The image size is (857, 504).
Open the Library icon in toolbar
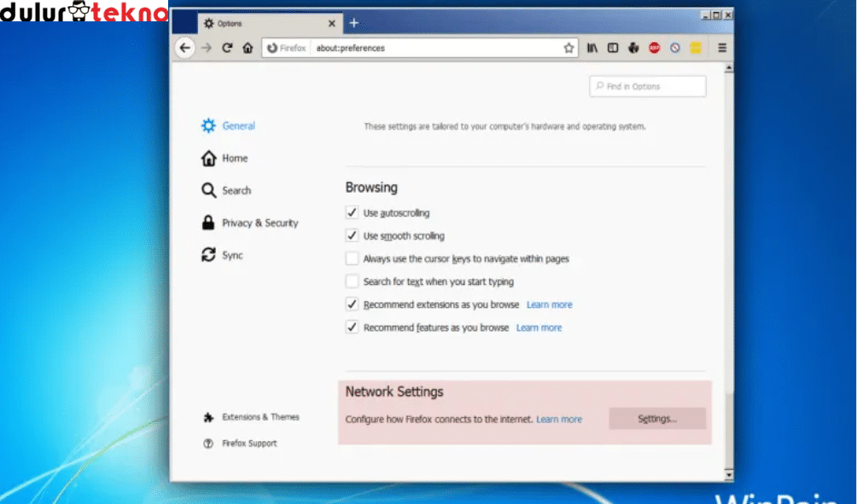point(592,48)
